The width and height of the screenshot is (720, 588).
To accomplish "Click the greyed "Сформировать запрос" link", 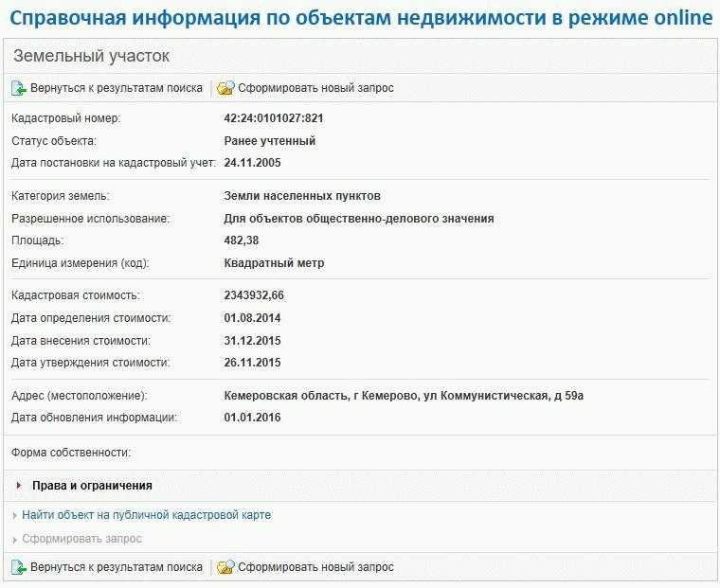I will pos(81,539).
